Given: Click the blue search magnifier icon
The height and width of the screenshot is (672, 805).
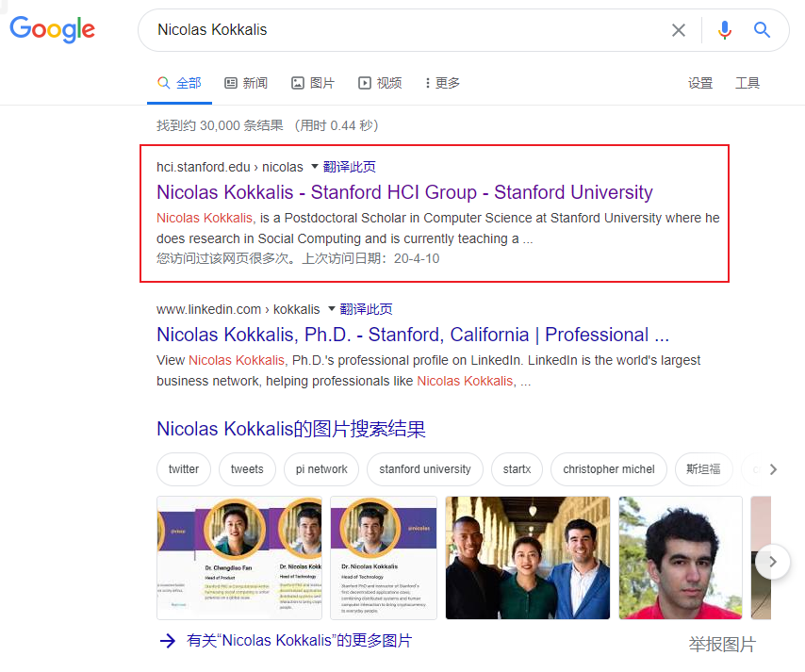Looking at the screenshot, I should 762,30.
